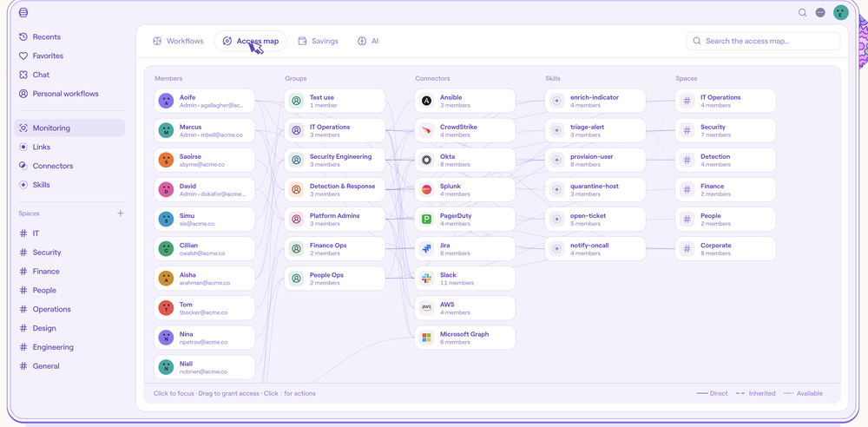Viewport: 868px width, 427px height.
Task: Switch to the Savings tab
Action: (x=319, y=41)
